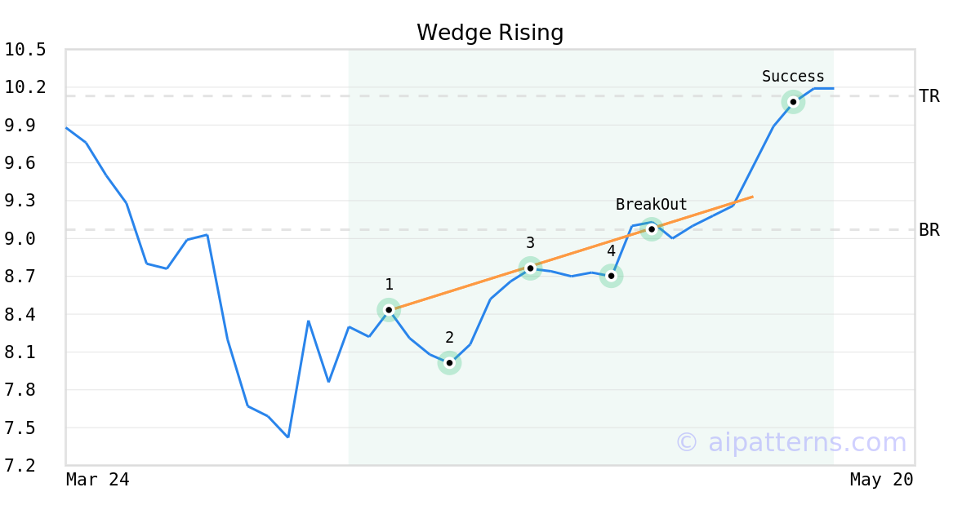Click the "Wedge Rising" chart title
Image resolution: width=980 pixels, height=514 pixels.
tap(490, 33)
